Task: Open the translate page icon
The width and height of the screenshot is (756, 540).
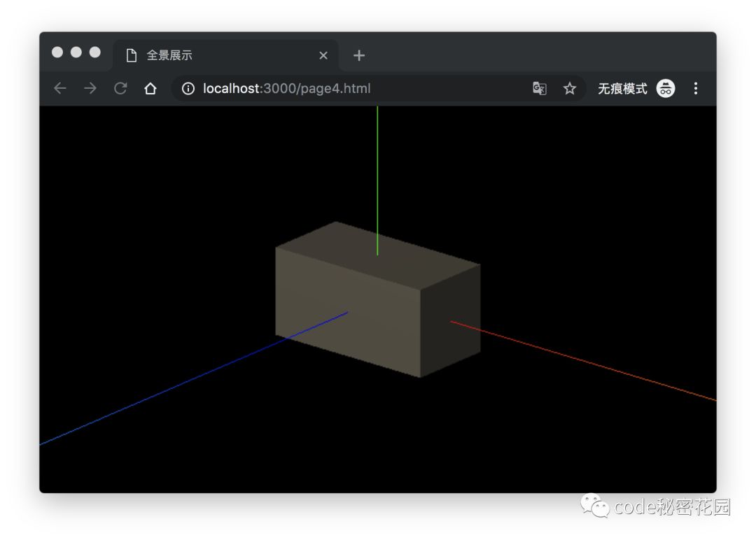Action: coord(540,89)
